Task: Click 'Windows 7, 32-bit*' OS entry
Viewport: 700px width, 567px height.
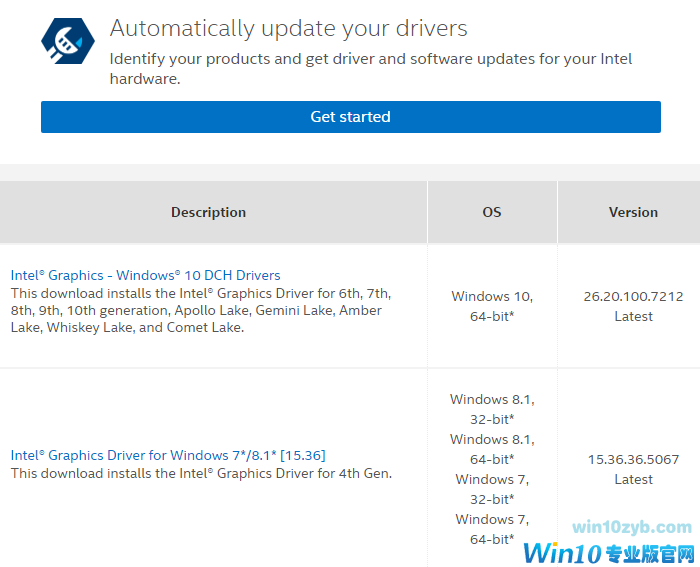Action: [492, 489]
